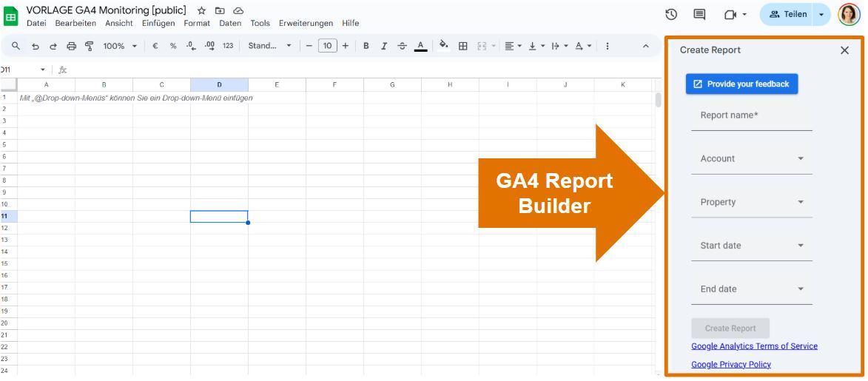Click Provide your feedback button
The width and height of the screenshot is (868, 381).
pyautogui.click(x=741, y=84)
